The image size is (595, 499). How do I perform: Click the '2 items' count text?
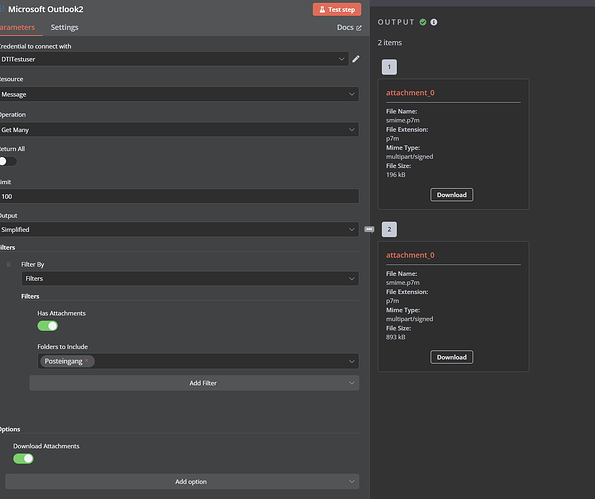tap(390, 43)
